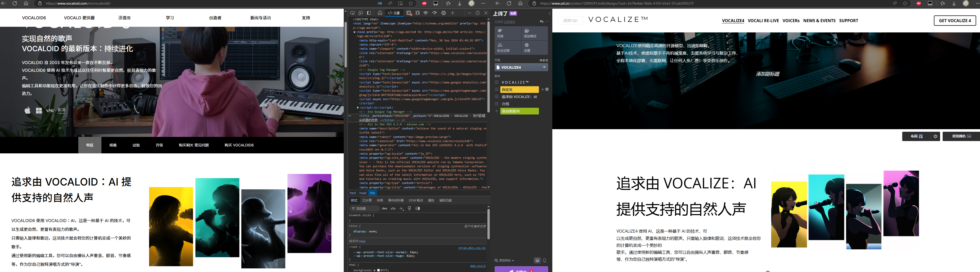Open the Sources bug icon in DevTools
The height and width of the screenshot is (272, 980).
(x=418, y=13)
